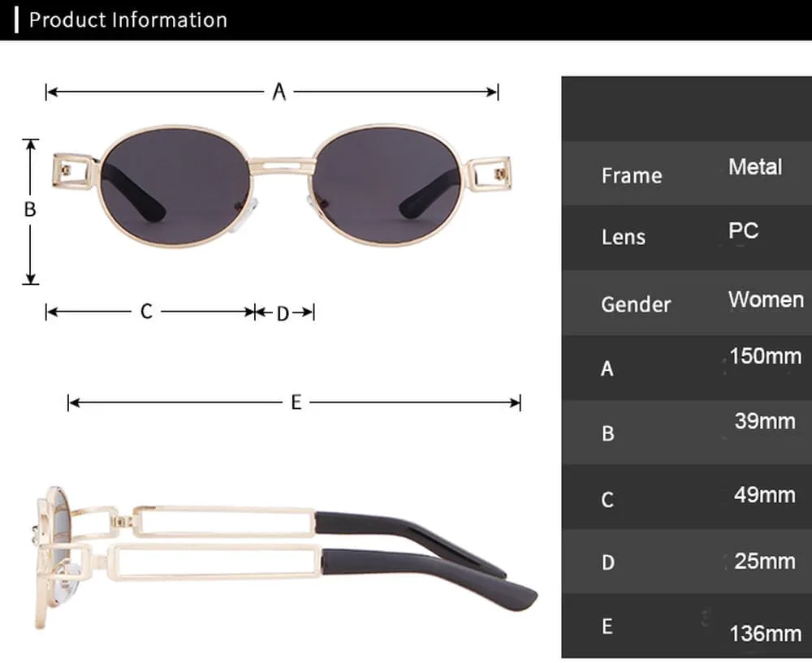Select the Lens row label
This screenshot has height=663, width=812.
pyautogui.click(x=624, y=237)
